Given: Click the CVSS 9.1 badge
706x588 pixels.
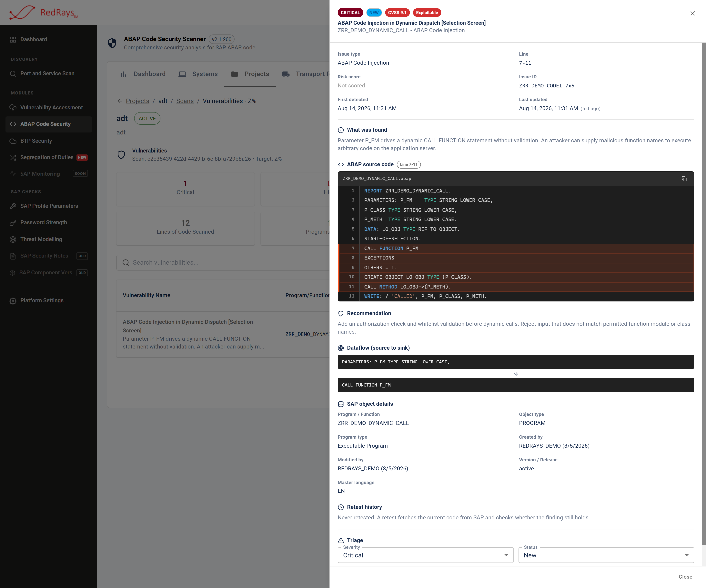Looking at the screenshot, I should [x=397, y=13].
